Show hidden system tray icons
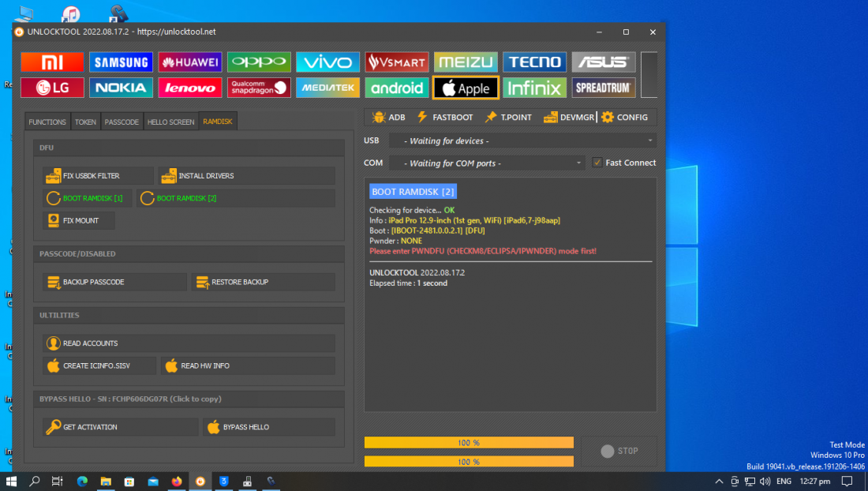The image size is (868, 491). point(719,482)
